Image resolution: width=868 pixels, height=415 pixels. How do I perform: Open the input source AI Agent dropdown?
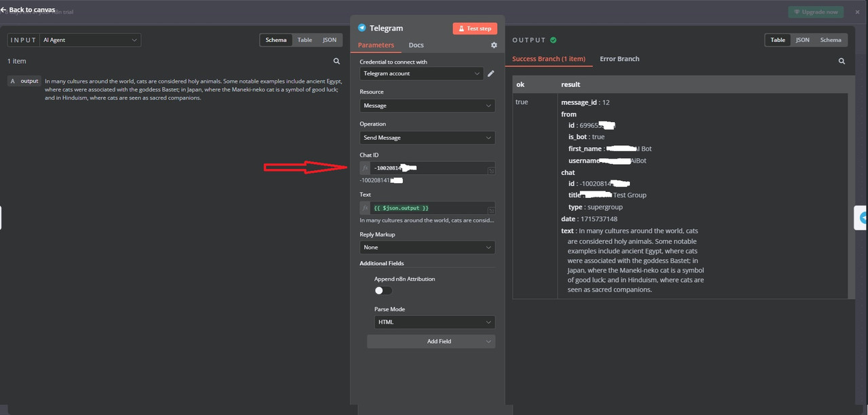pos(90,40)
